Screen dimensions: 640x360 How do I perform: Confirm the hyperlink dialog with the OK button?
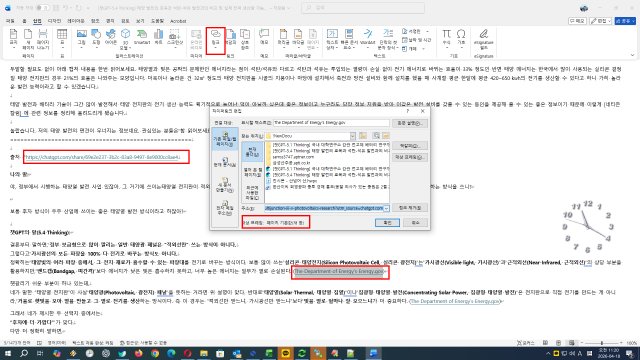[387, 222]
